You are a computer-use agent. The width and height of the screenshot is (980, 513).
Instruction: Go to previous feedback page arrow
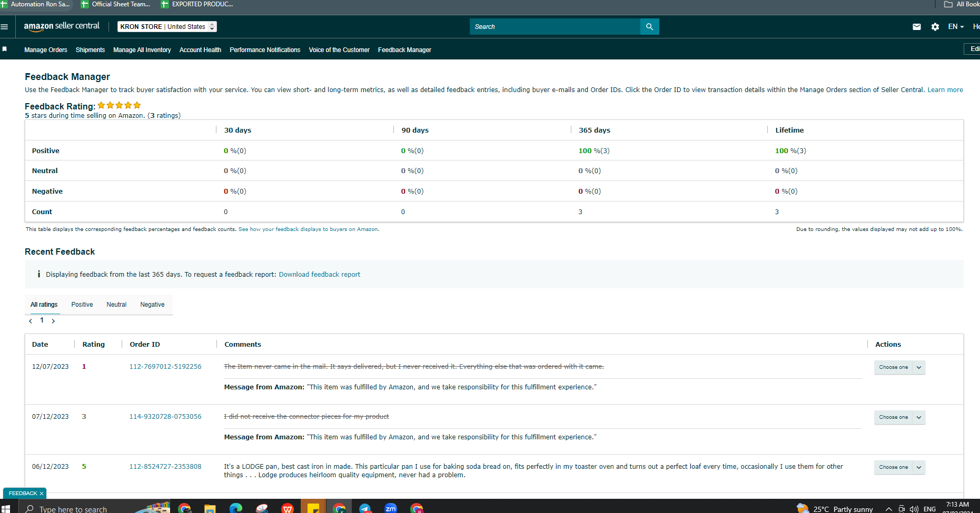31,321
